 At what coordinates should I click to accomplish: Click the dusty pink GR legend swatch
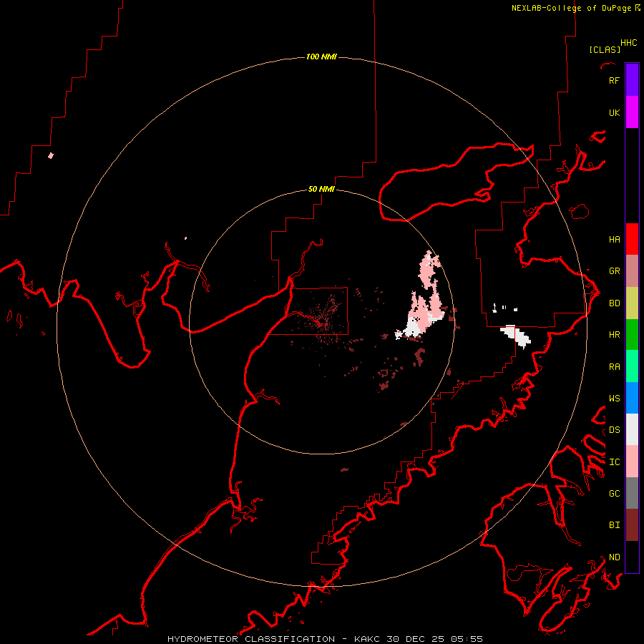632,271
